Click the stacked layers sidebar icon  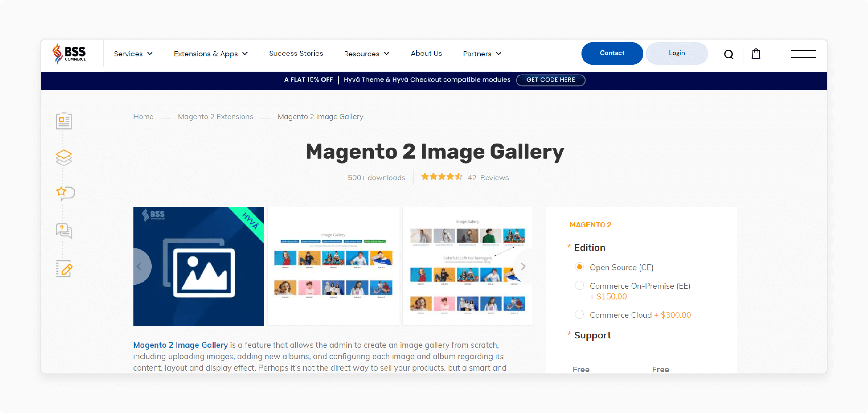click(x=64, y=158)
